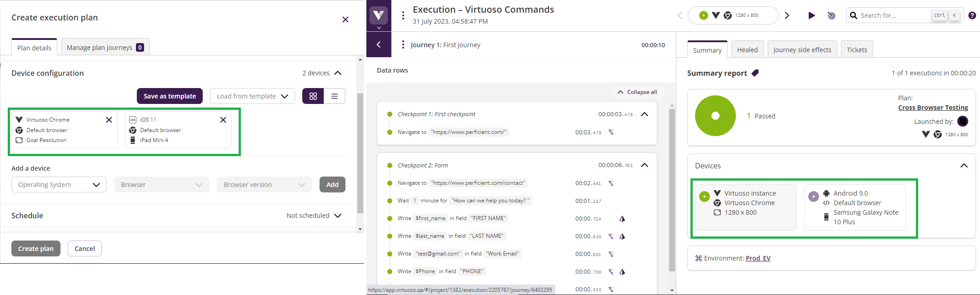Open the help question mark icon

click(x=972, y=15)
